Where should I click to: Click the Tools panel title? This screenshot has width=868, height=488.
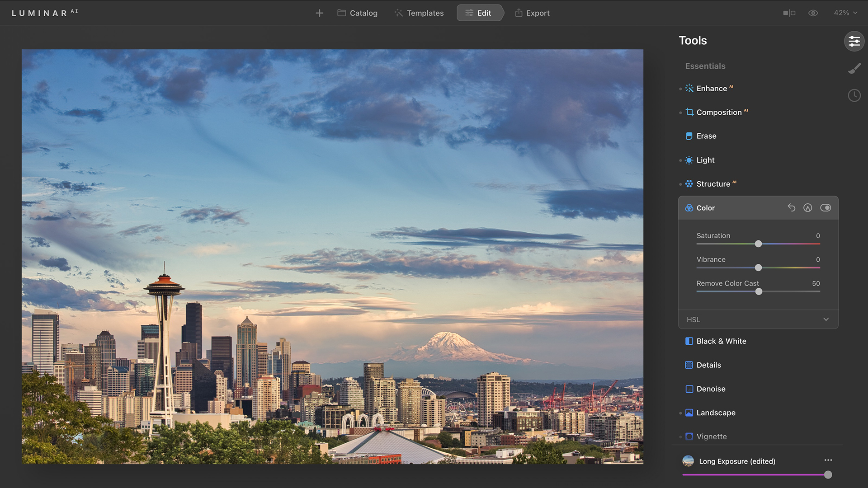(693, 41)
